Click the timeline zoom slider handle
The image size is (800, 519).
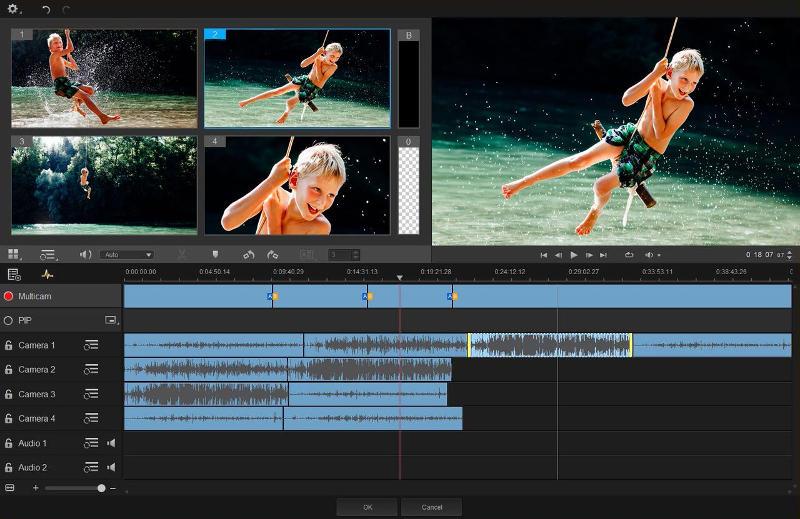(102, 488)
